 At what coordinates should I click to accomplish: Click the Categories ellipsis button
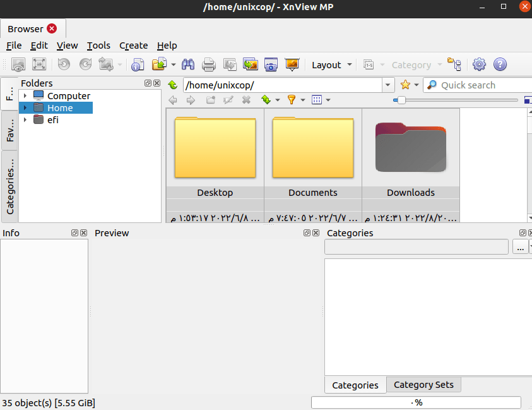(520, 246)
